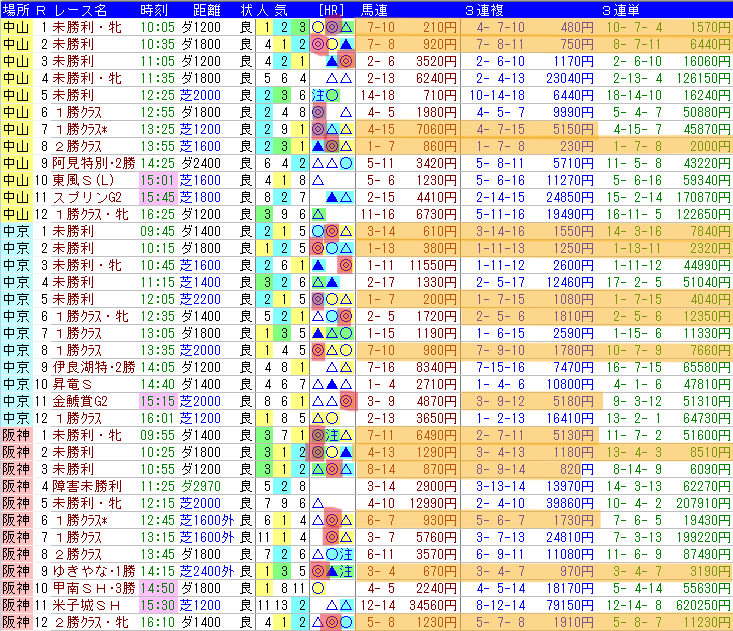Open 中京 11R 金鯱賞G2 race name
Screen dimensions: 733x631
pyautogui.click(x=79, y=402)
